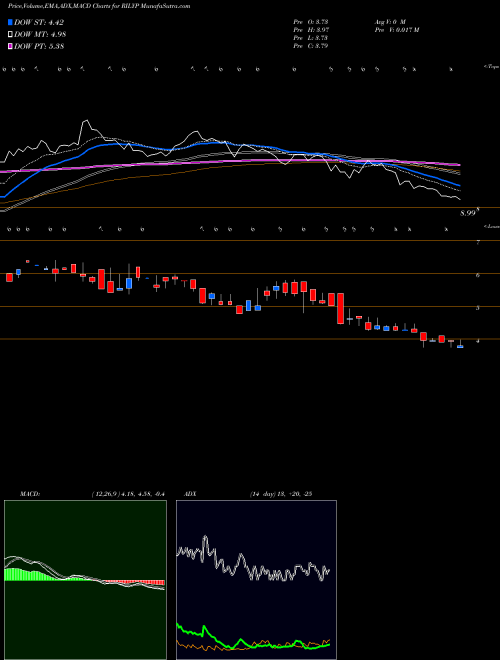Click the ADX panel title label
Image resolution: width=500 pixels, height=660 pixels.
[191, 494]
